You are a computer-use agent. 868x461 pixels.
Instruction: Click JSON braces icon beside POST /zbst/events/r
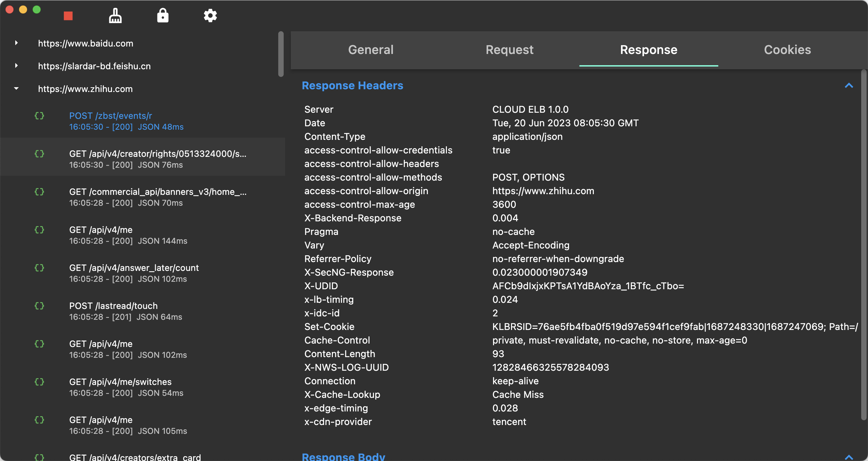click(x=39, y=116)
